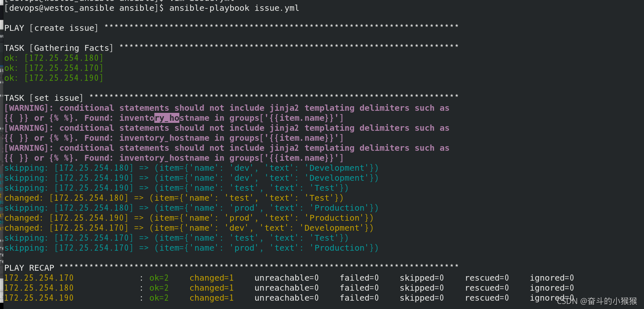Viewport: 644px width, 309px height.
Task: Click the command 'ansible-playbook issue.yml'
Action: 234,8
